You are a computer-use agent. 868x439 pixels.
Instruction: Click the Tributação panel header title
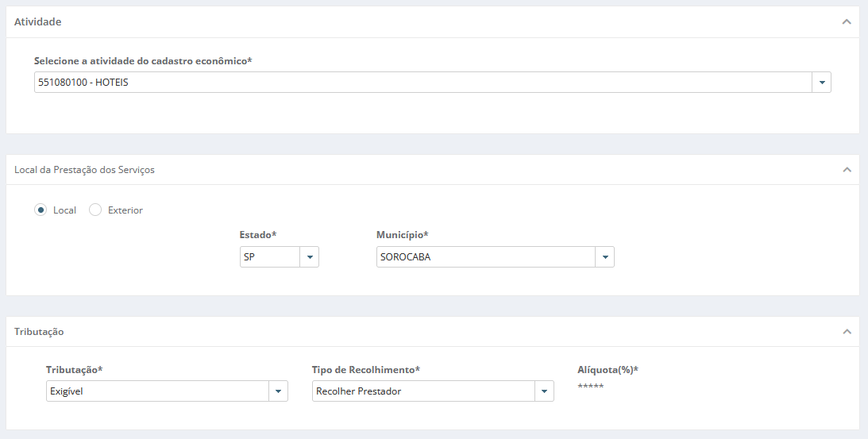click(x=39, y=332)
